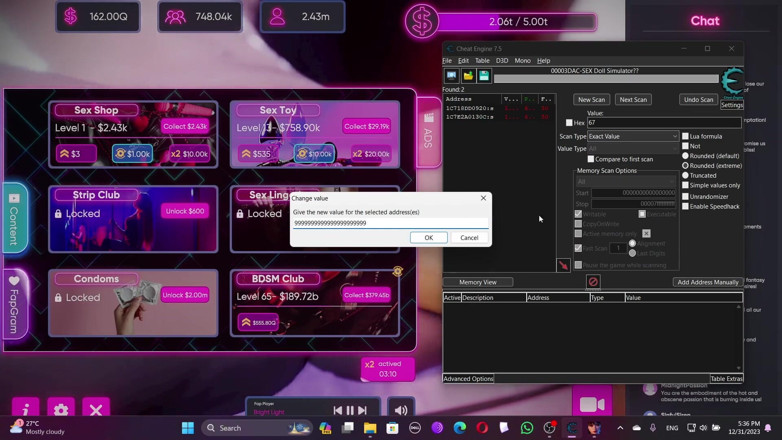Click the video camera icon button in the game
Screen dimensions: 782x440
(592, 404)
